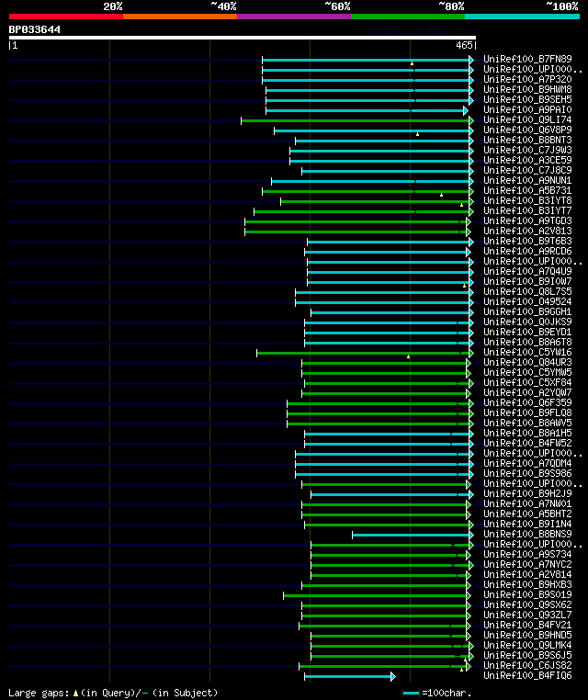This screenshot has width=588, height=700.
Task: Open the UniRef100_B9S6J5 entry
Action: 527,655
